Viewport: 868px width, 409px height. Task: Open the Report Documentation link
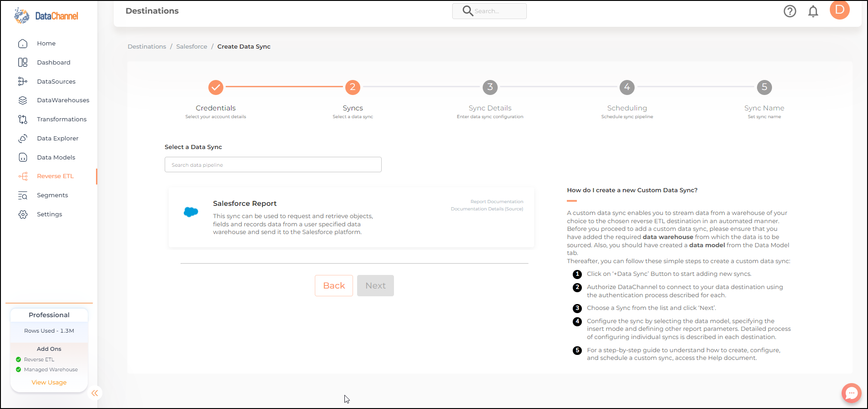[497, 202]
